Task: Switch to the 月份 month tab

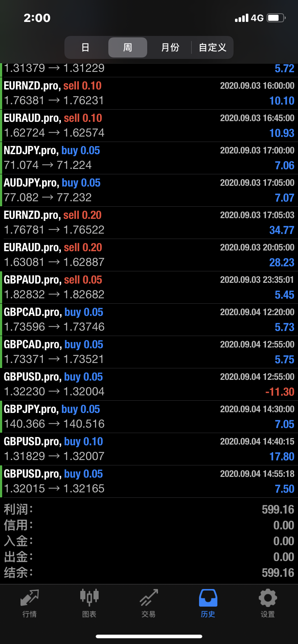Action: (x=170, y=47)
